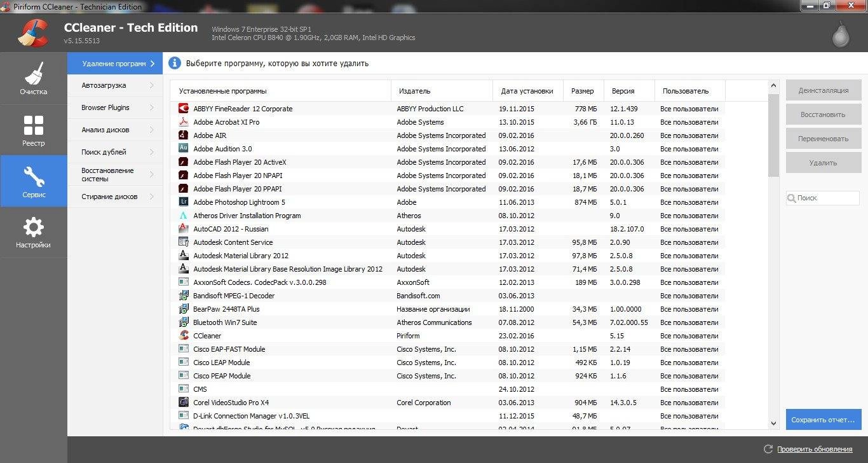868x463 pixels.
Task: Click the ABBYY FineReader 12 Corporate icon
Action: point(184,108)
